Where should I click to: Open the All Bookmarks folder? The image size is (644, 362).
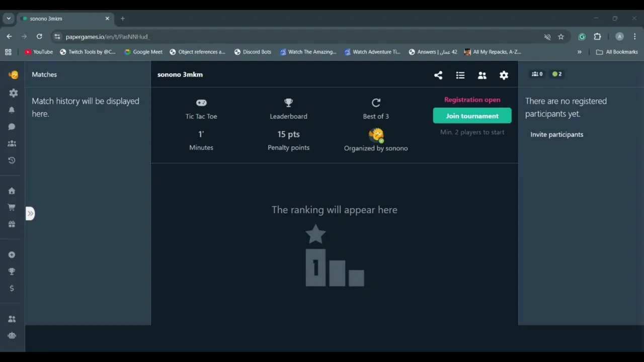point(617,52)
